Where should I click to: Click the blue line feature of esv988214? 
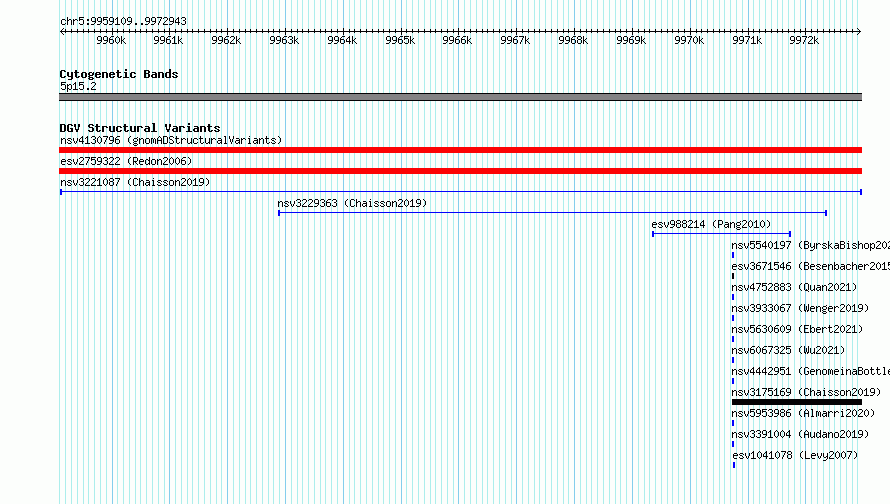tap(721, 234)
